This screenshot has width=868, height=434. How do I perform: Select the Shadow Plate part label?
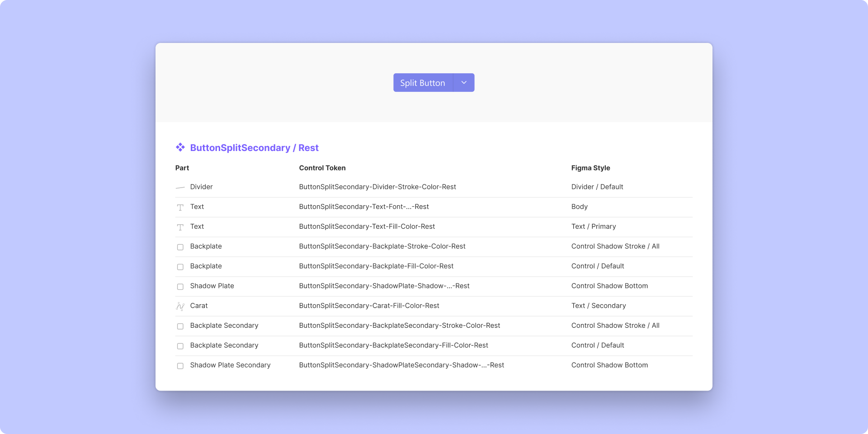(x=212, y=286)
